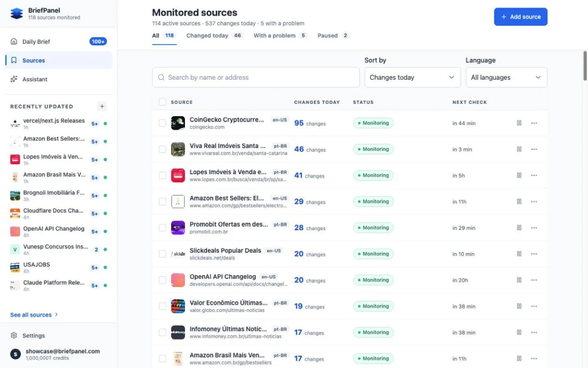The image size is (588, 368).
Task: Check the Slickdeals Popular Deals checkbox
Action: [x=163, y=254]
